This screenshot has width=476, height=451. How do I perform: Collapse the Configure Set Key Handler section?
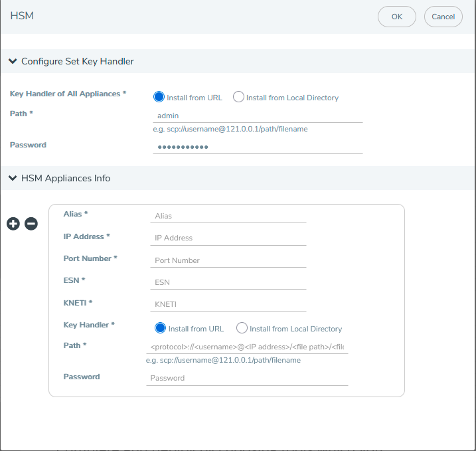(x=13, y=61)
